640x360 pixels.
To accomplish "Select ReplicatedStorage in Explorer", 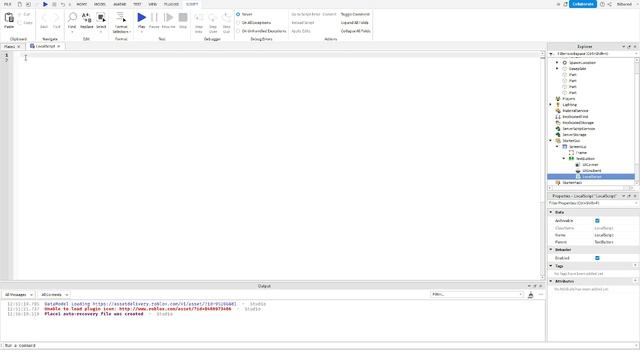I will [x=578, y=122].
